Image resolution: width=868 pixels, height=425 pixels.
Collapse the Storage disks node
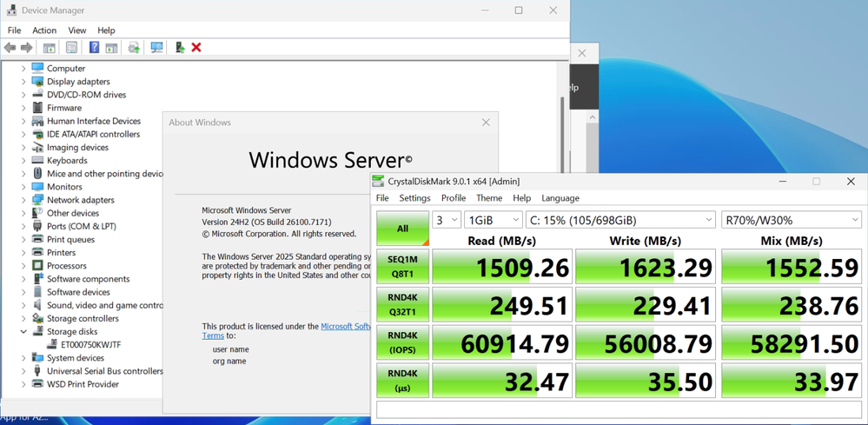coord(23,331)
